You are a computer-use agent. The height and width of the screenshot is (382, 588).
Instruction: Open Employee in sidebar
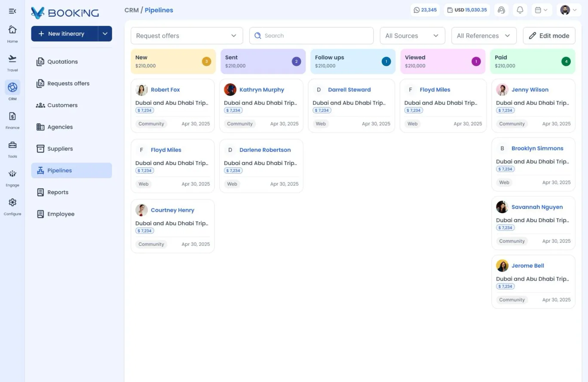coord(71,214)
